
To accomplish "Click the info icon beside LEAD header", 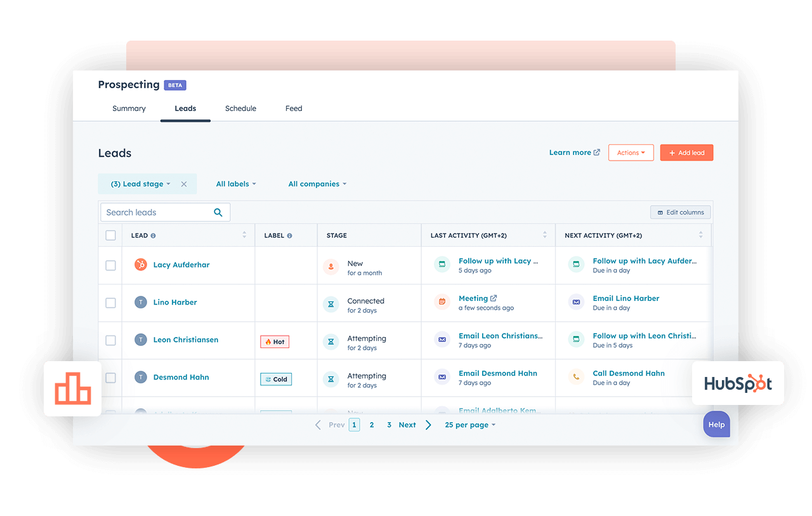I will (154, 235).
